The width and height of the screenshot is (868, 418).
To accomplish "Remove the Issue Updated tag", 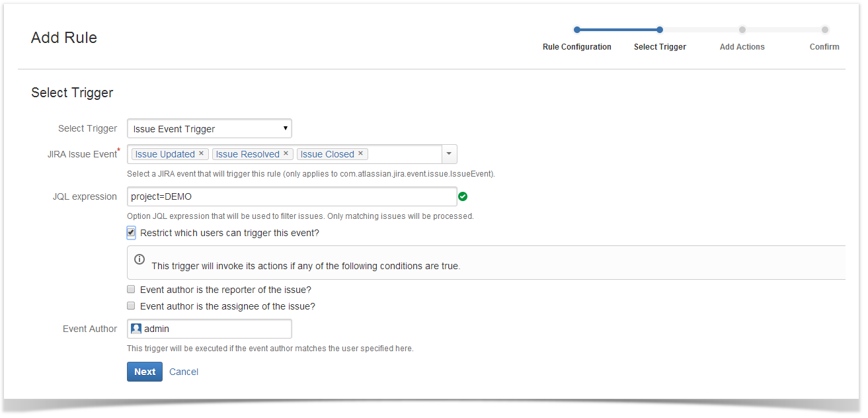I will [201, 153].
